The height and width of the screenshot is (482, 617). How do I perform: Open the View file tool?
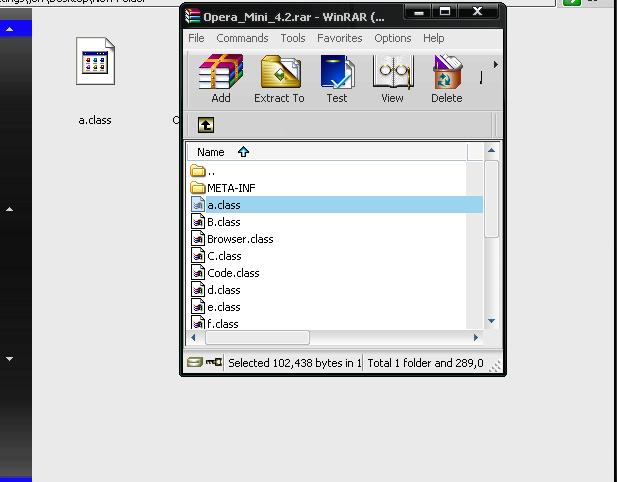392,79
